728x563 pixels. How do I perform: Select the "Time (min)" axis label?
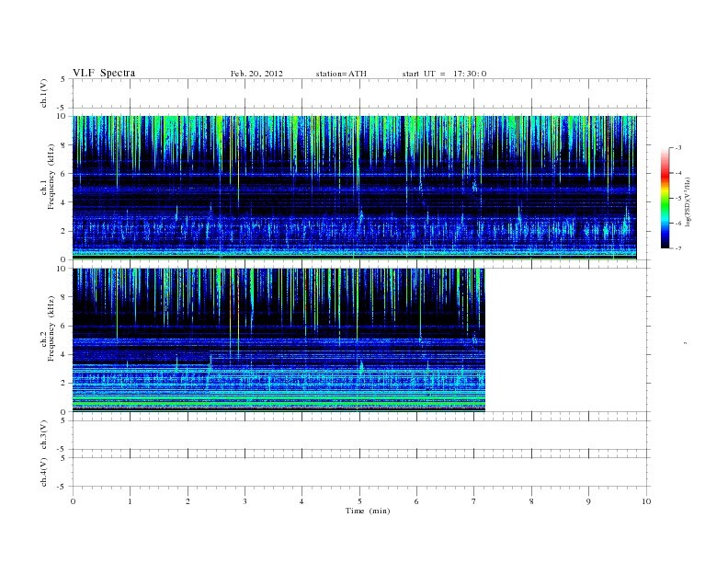click(x=368, y=511)
